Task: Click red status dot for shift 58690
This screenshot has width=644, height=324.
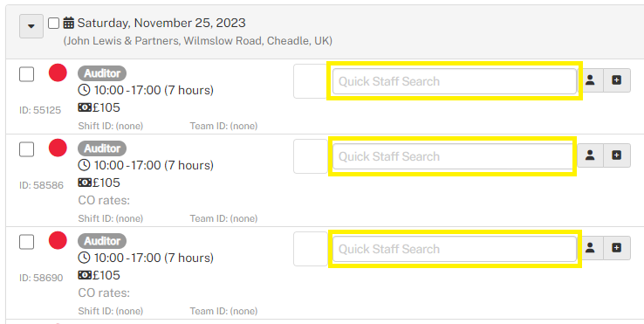Action: 58,240
